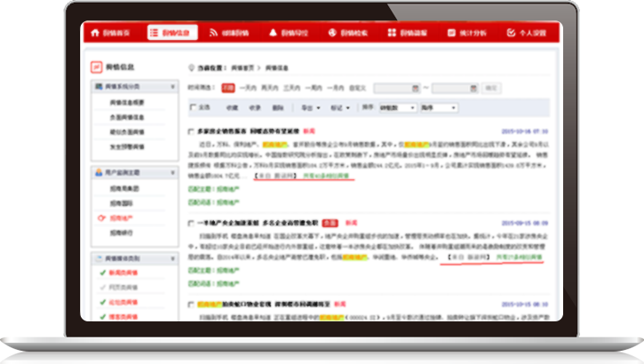Screen dimensions: 644x364
Task: Tick the checkbox of the first news article
Action: tap(191, 131)
